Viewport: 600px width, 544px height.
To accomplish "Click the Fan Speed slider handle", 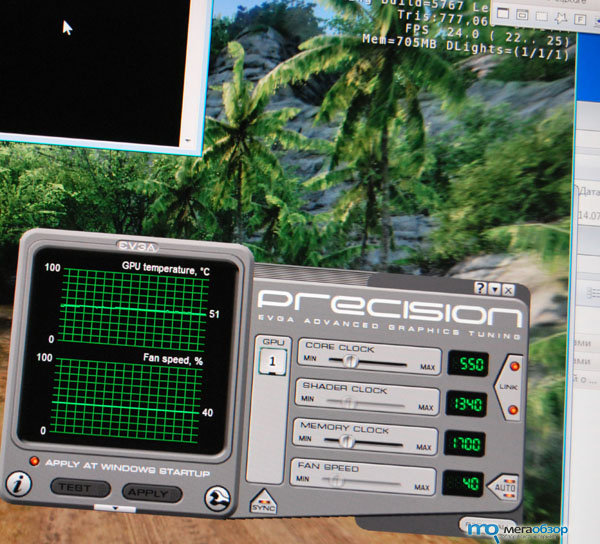I will (x=336, y=480).
